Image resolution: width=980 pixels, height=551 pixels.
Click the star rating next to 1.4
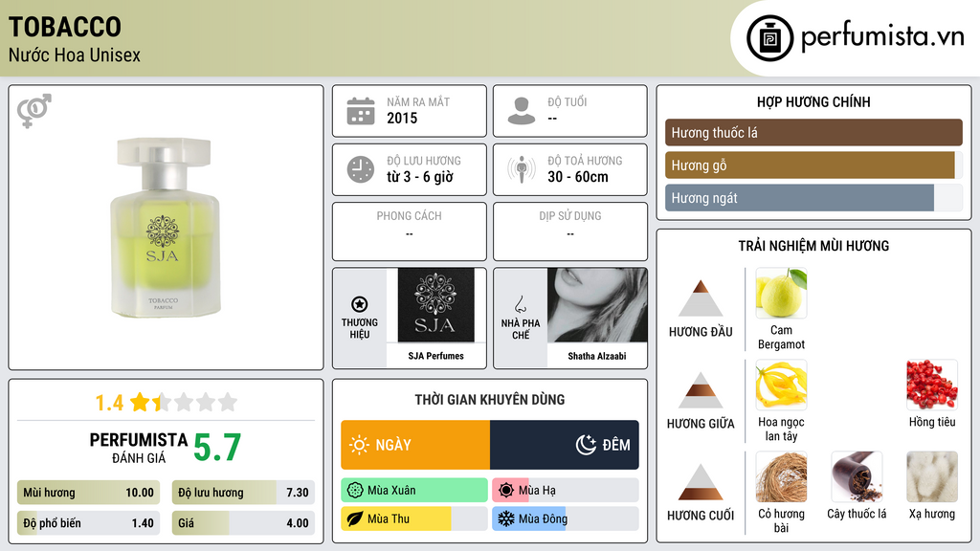point(184,402)
